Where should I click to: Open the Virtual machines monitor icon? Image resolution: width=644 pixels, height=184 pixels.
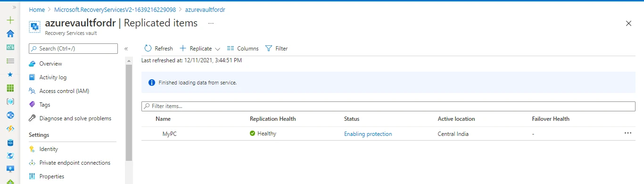(10, 169)
